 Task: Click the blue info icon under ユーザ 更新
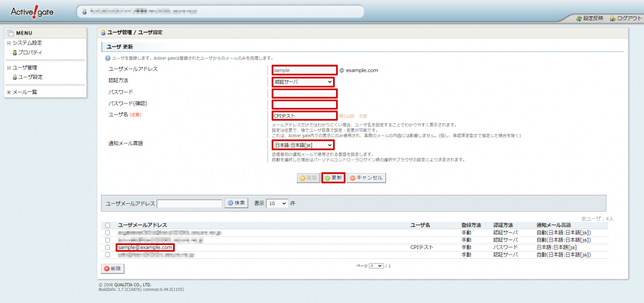(107, 58)
